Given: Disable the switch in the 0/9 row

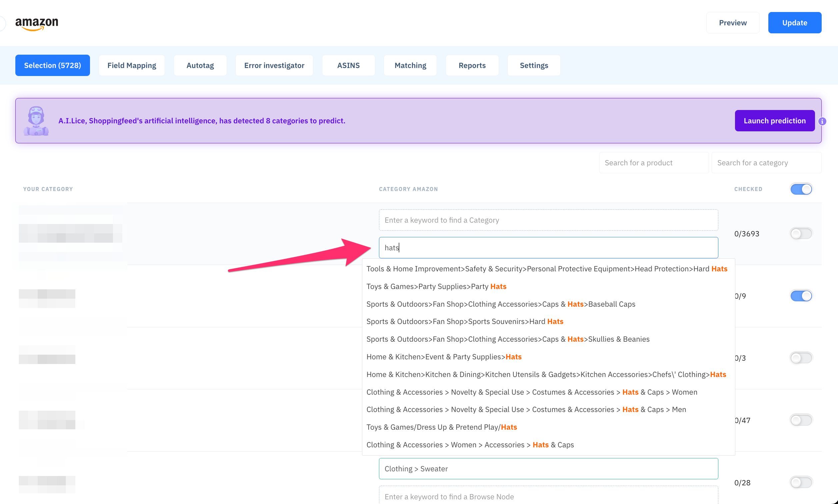Looking at the screenshot, I should point(801,296).
